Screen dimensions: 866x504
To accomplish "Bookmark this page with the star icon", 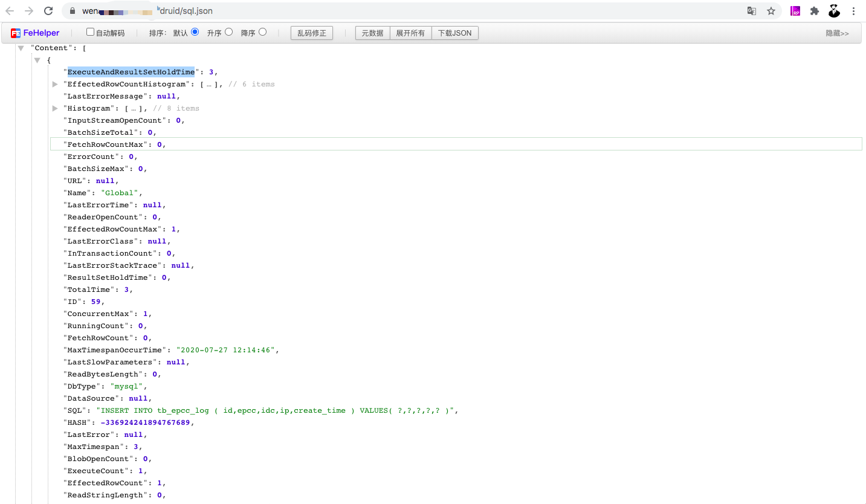I will (771, 10).
